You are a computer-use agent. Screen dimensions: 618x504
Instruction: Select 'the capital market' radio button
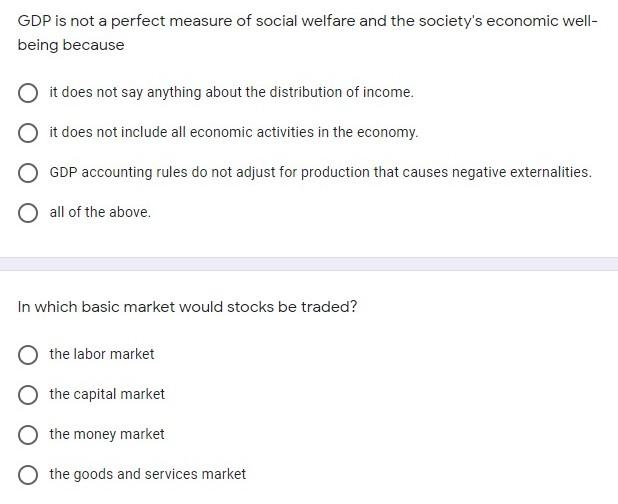pyautogui.click(x=29, y=395)
